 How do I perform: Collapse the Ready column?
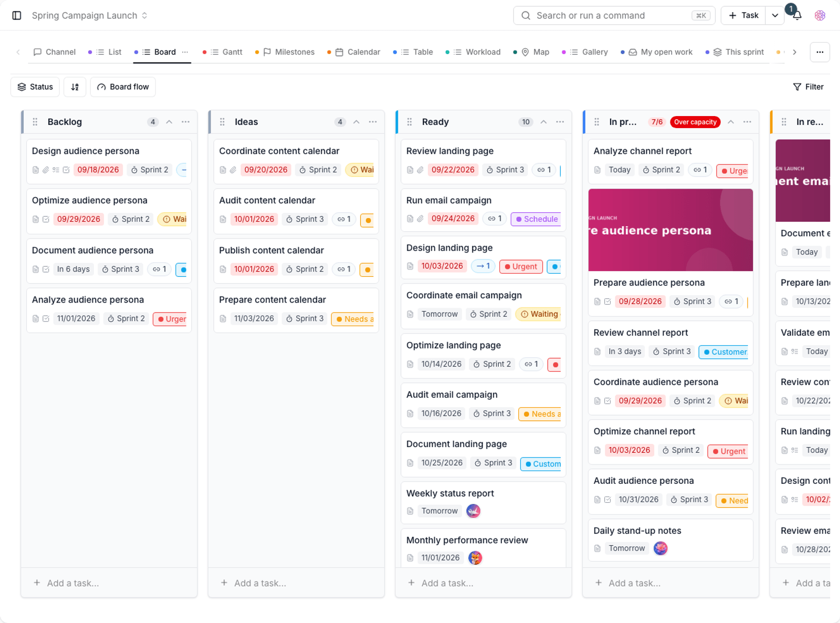click(x=544, y=122)
